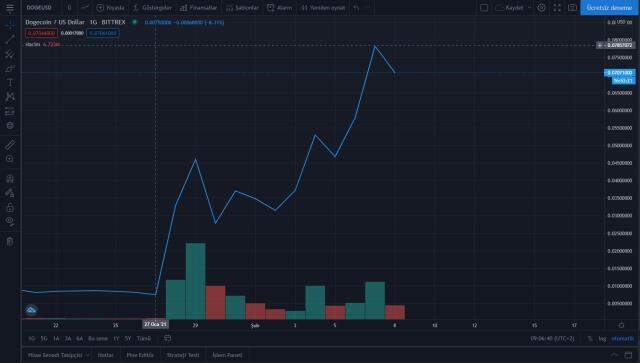Image resolution: width=640 pixels, height=363 pixels.
Task: Click the undo arrow
Action: (x=356, y=7)
